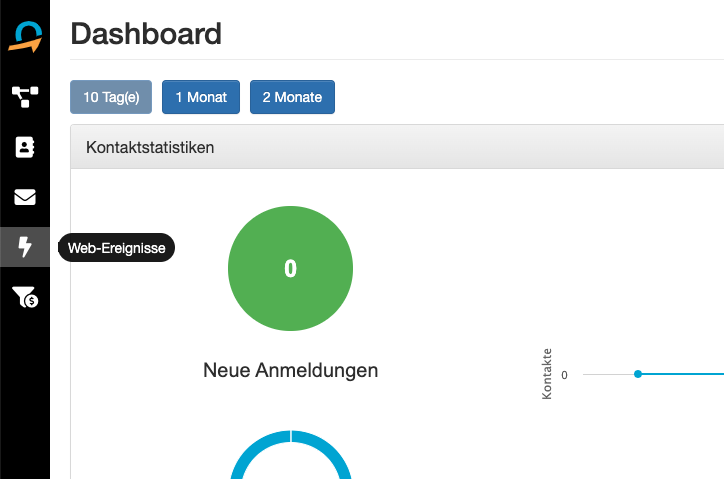Click the Kontakte axis label
Screen dimensions: 724x479
point(547,374)
